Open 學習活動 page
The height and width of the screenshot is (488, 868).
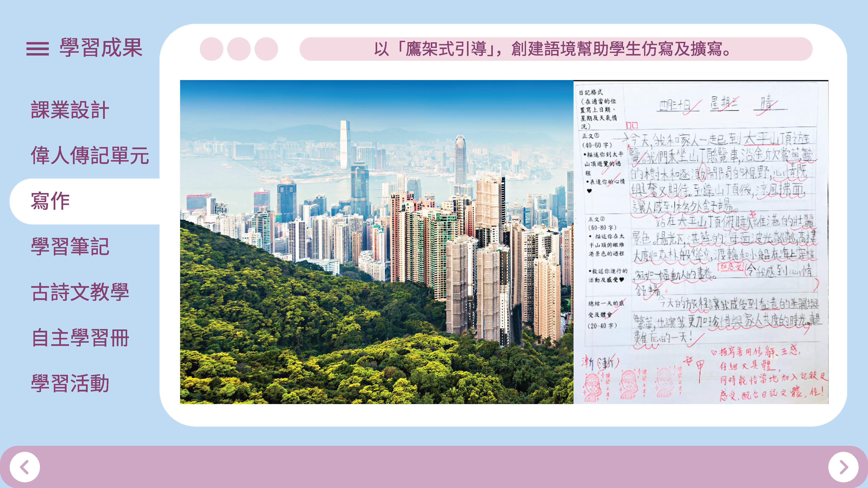[x=70, y=383]
